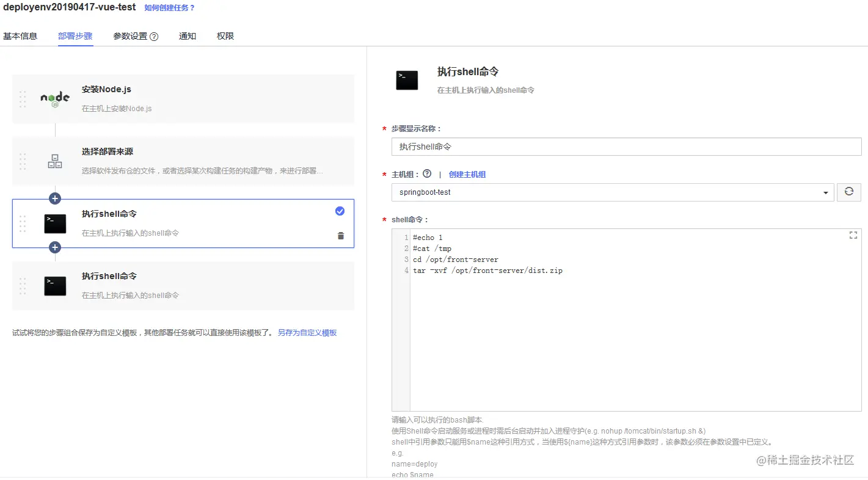The height and width of the screenshot is (480, 868).
Task: Click the terminal icon in the right panel header
Action: (407, 79)
